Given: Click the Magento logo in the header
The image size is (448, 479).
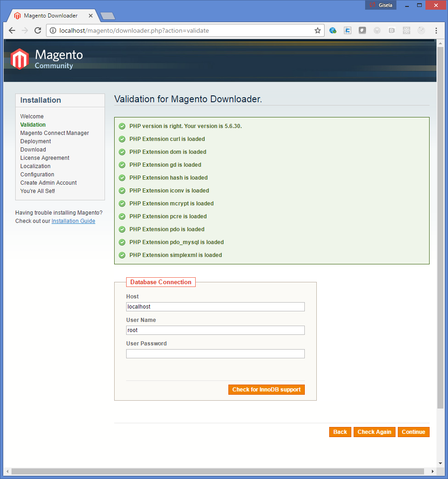Looking at the screenshot, I should pyautogui.click(x=46, y=59).
